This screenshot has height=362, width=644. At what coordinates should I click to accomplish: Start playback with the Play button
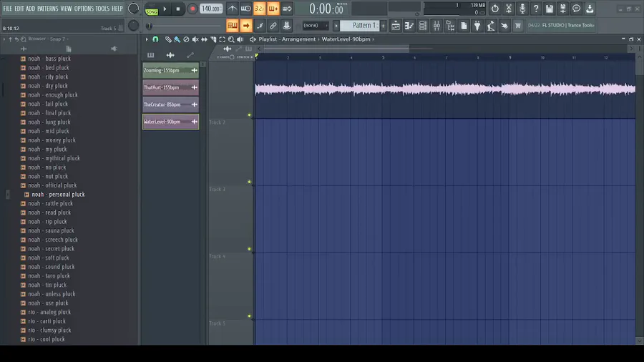click(x=165, y=9)
